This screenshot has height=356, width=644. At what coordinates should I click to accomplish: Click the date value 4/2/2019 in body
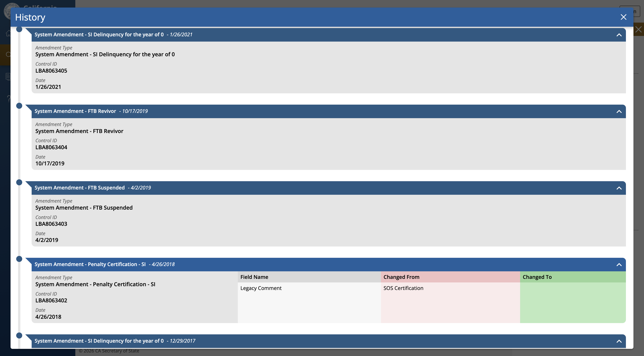47,240
